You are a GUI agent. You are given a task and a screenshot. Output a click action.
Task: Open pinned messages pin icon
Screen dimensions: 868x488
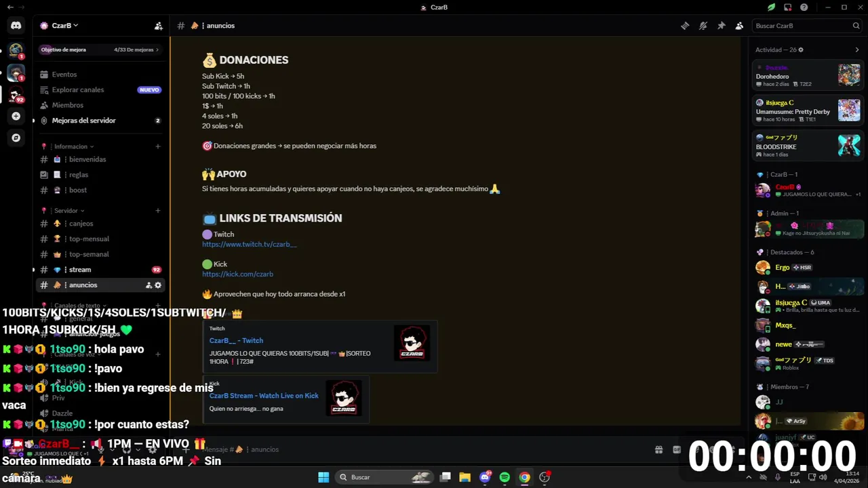[x=722, y=26]
